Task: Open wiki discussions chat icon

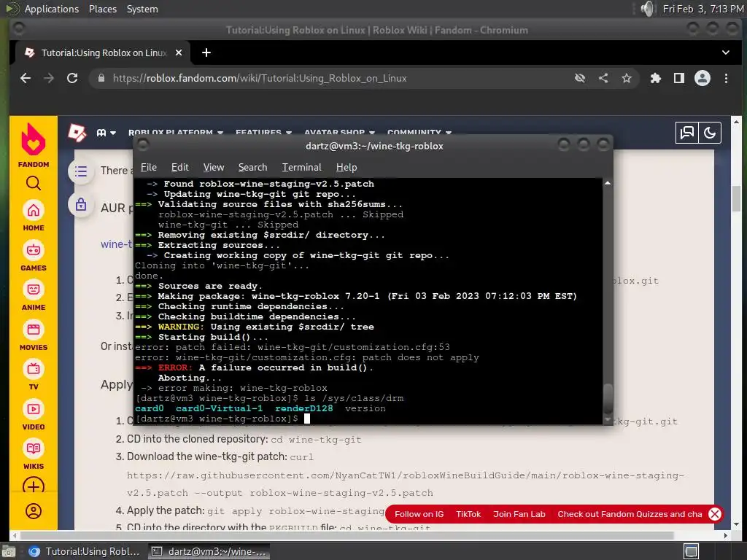Action: coord(687,133)
